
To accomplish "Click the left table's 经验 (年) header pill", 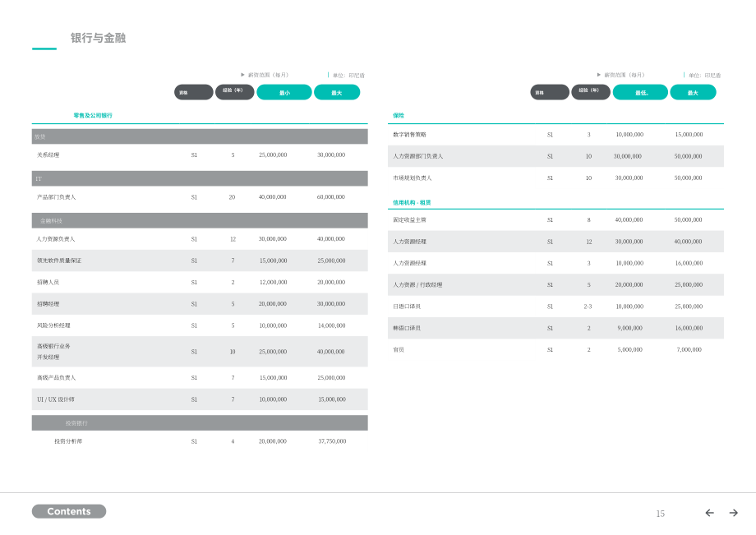I will coord(235,92).
